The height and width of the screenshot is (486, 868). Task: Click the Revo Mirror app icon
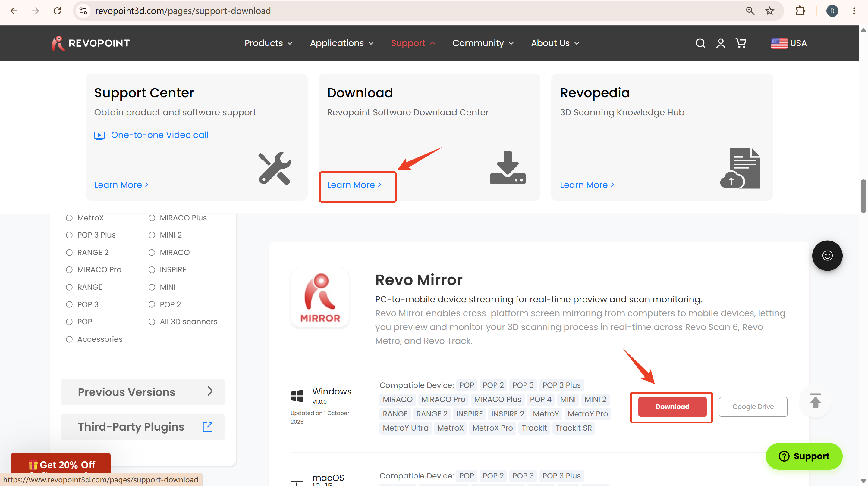[320, 298]
